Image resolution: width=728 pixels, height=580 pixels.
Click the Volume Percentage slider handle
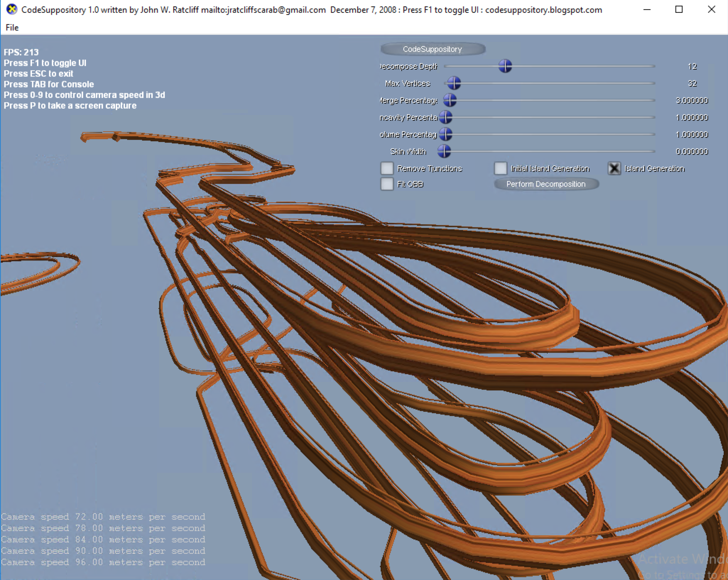[445, 134]
